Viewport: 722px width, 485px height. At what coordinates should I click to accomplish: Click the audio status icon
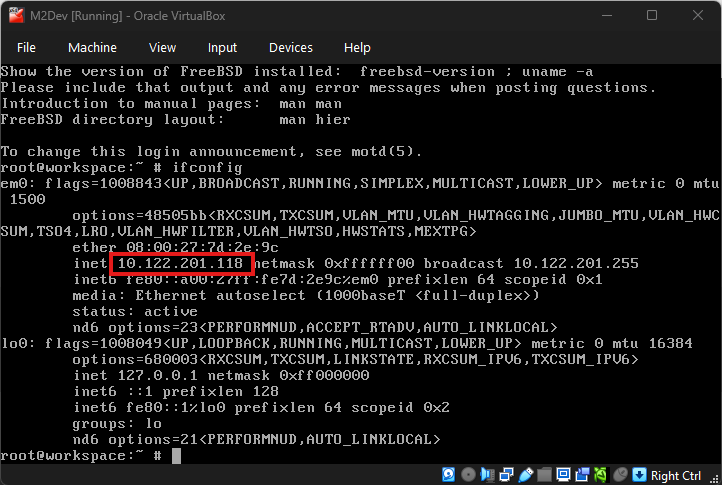485,475
